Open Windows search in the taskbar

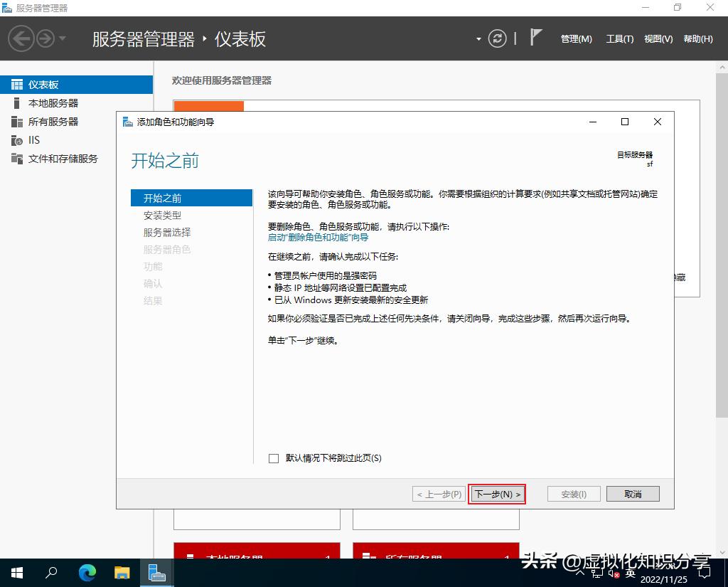50,573
